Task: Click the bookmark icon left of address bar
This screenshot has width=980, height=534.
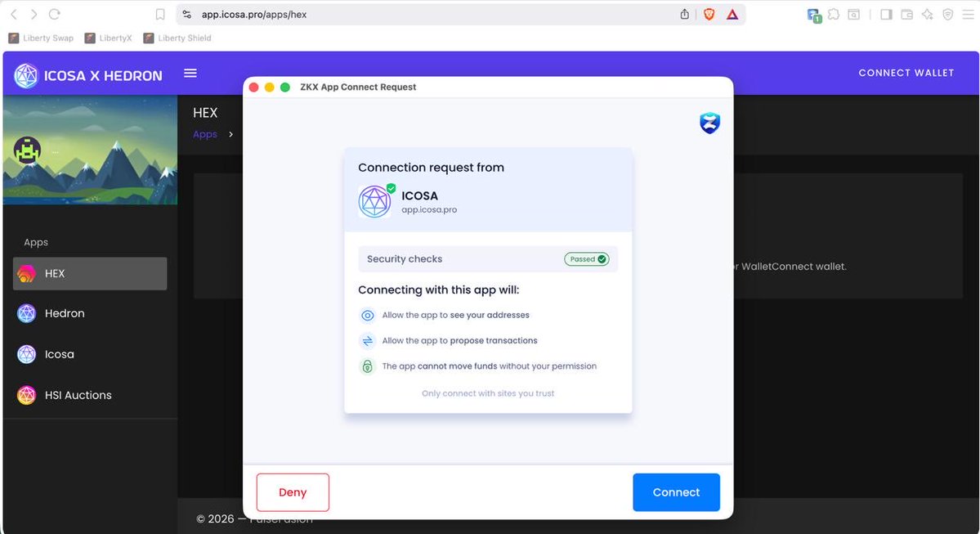Action: tap(160, 15)
